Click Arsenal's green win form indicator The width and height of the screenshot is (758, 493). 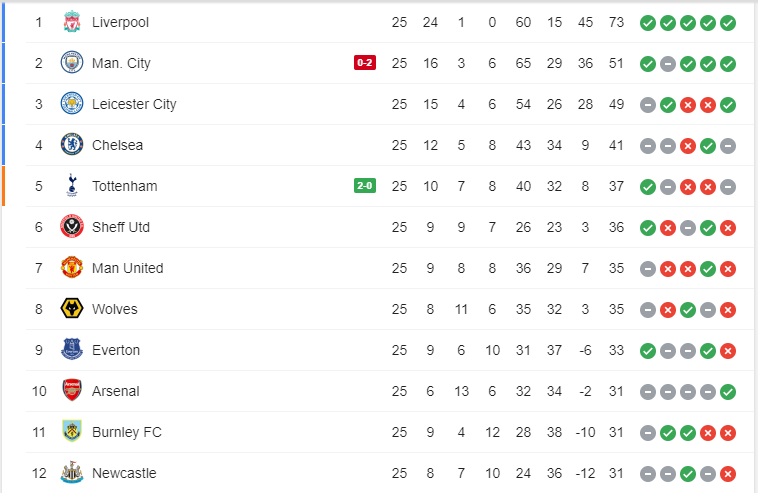728,391
